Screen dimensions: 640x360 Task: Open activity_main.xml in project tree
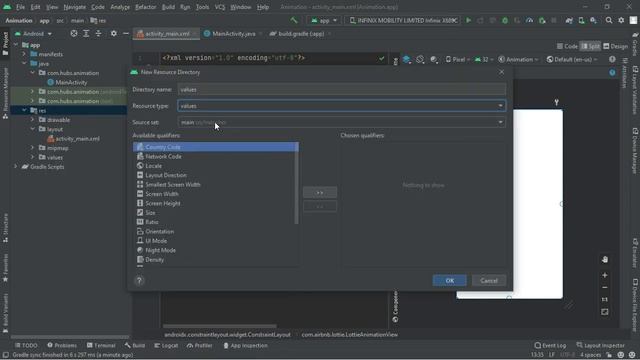click(x=77, y=138)
